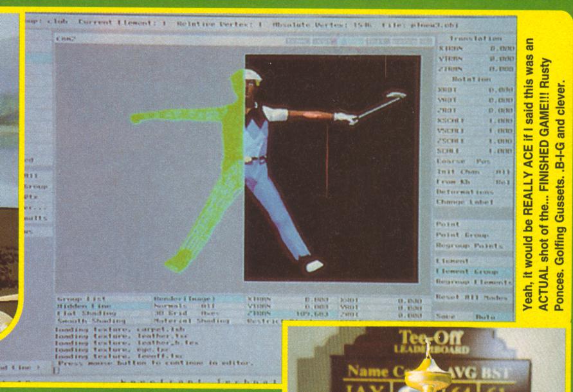Viewport: 573px width, 392px height.
Task: Toggle the Rel option beside From Kb
Action: [502, 182]
